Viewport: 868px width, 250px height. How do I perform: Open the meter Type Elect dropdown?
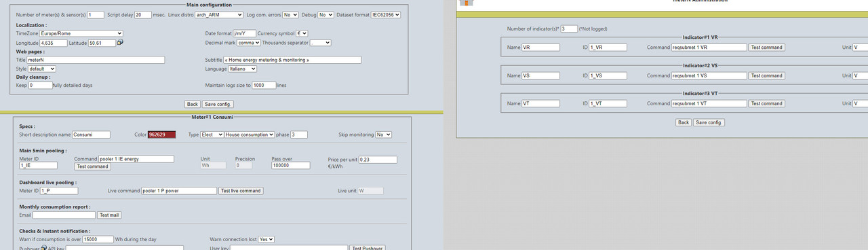(212, 135)
